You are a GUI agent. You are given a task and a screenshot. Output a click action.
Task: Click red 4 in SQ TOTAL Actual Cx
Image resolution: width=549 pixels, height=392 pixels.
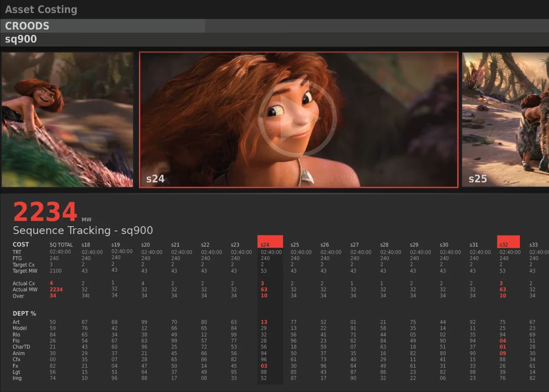pyautogui.click(x=51, y=283)
